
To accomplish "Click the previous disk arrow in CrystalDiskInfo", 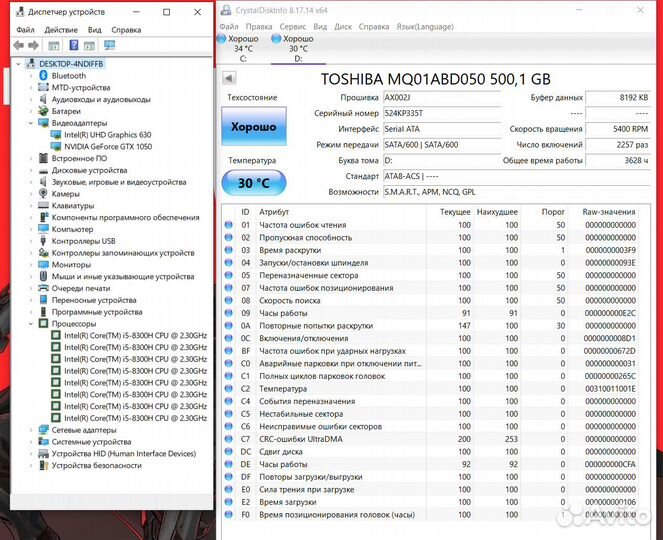I will point(229,78).
